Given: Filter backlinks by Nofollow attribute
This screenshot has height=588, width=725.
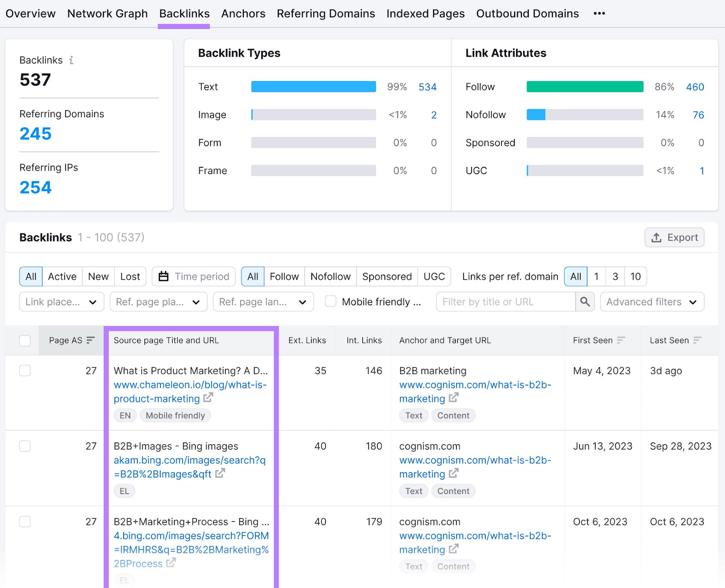Looking at the screenshot, I should coord(330,277).
